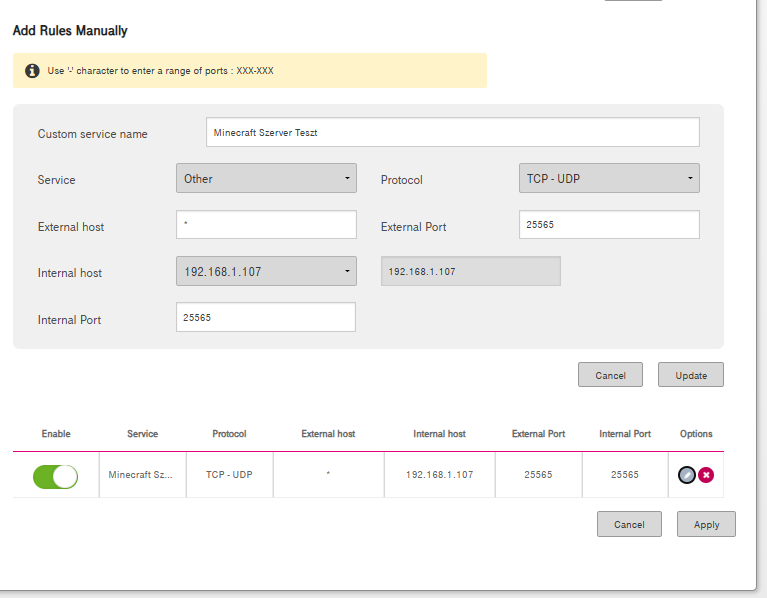Click the Protocol column header
Viewport: 767px width, 598px height.
click(x=229, y=434)
